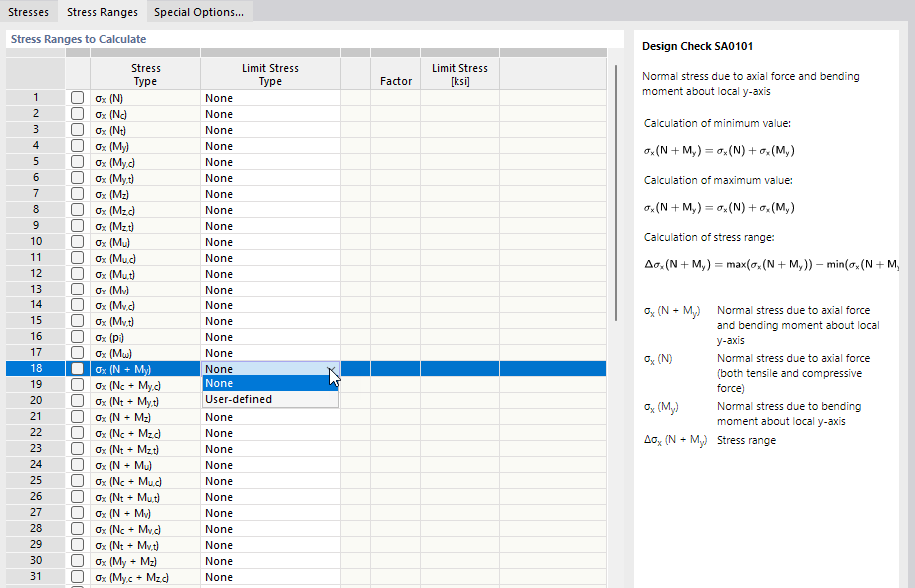Enable the σx (p) checkbox in row 16
915x588 pixels.
pyautogui.click(x=77, y=336)
